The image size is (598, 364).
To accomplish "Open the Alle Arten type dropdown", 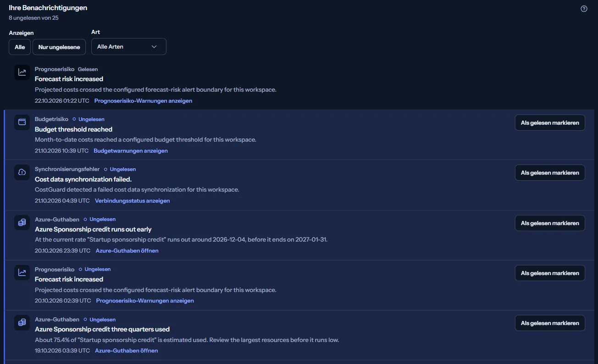I will pos(129,47).
